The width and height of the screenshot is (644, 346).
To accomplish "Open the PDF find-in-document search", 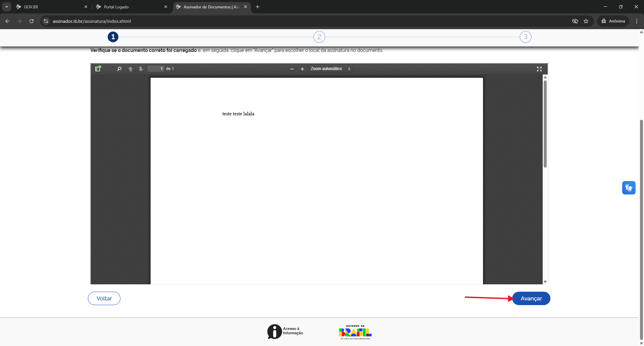I will [x=119, y=69].
